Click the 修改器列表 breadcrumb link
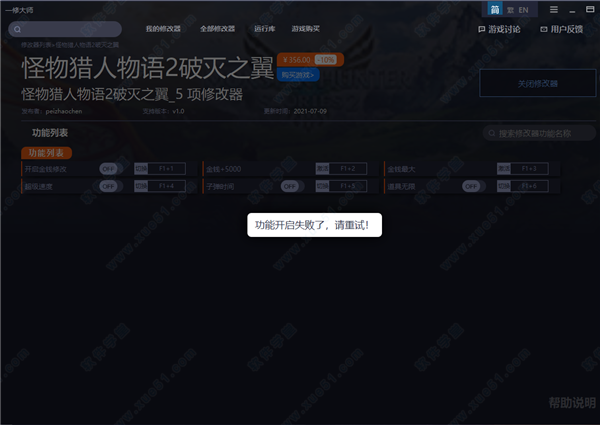Screen dimensions: 600x425 pos(36,45)
